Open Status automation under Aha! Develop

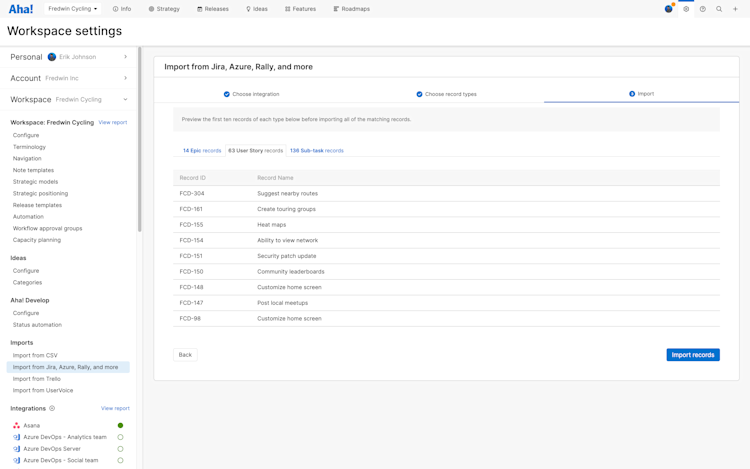(x=37, y=325)
